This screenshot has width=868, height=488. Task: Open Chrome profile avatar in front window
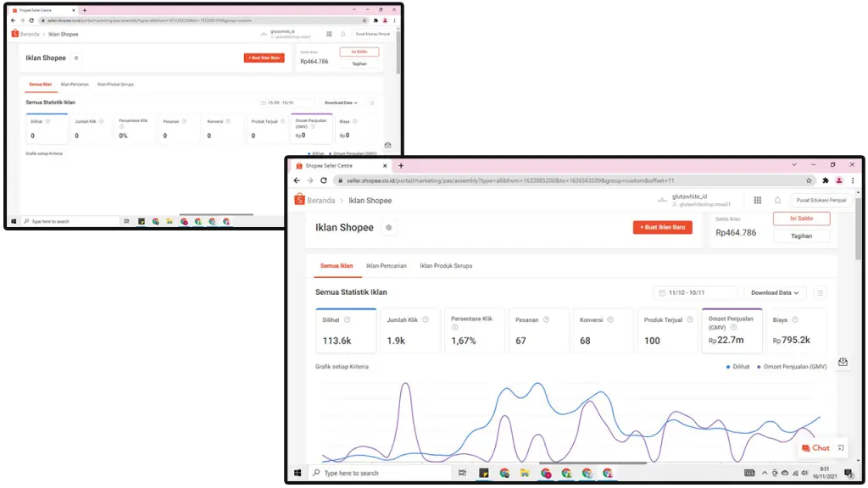839,180
